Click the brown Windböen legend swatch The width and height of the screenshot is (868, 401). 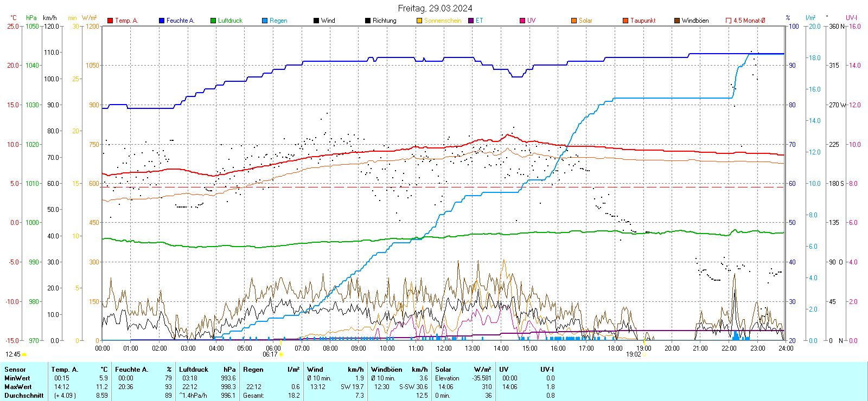click(x=677, y=21)
